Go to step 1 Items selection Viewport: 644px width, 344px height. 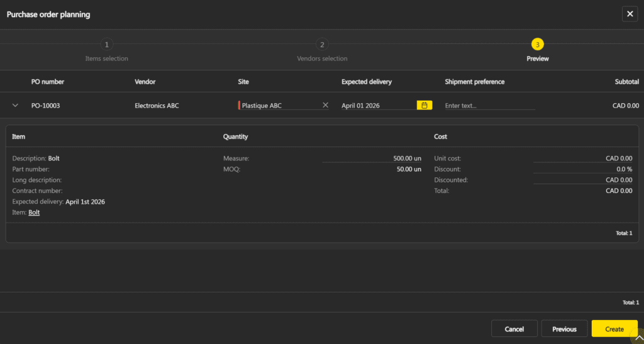coord(107,45)
